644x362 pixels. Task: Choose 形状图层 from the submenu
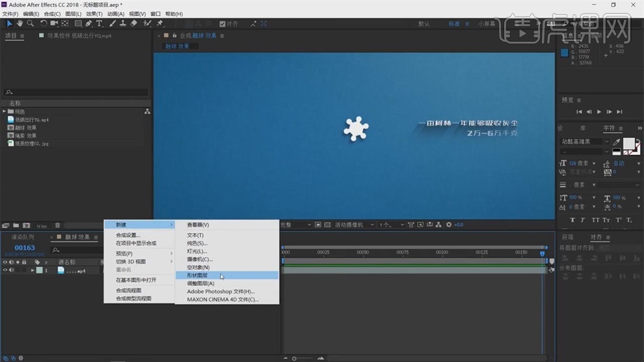pyautogui.click(x=198, y=275)
